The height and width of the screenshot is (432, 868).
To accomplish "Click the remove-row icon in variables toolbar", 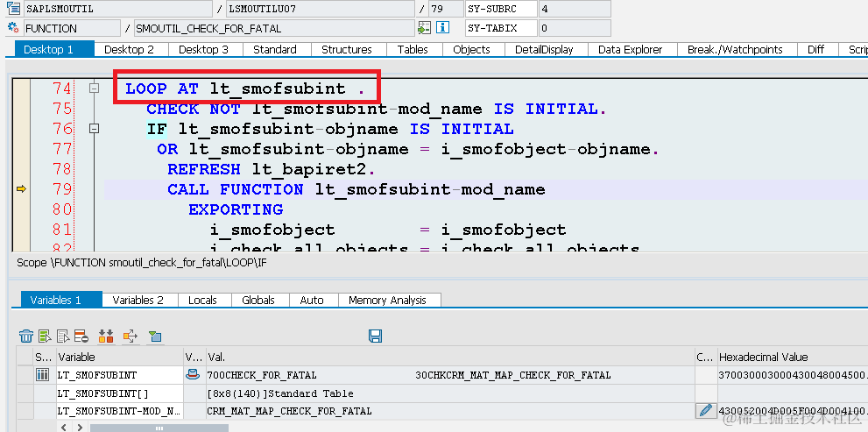I will tap(81, 336).
